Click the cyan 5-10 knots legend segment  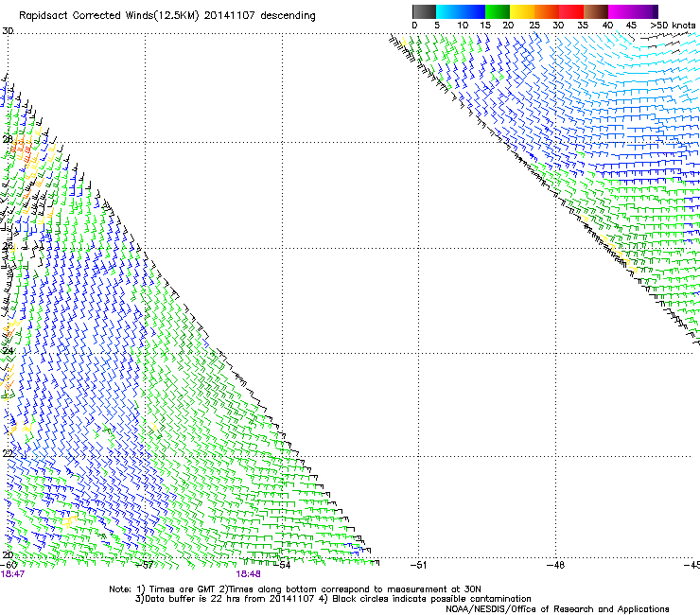coord(448,11)
